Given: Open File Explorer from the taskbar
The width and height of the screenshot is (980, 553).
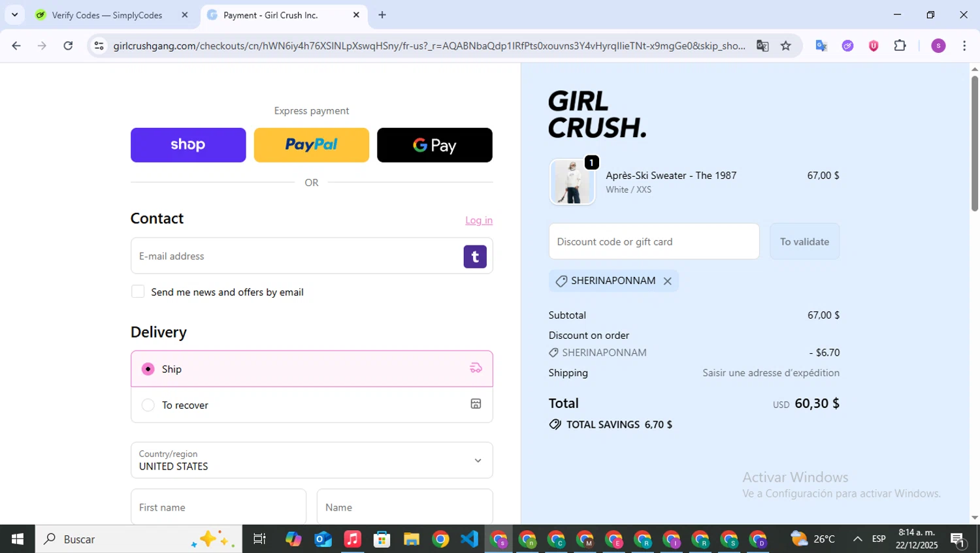Looking at the screenshot, I should [x=411, y=539].
